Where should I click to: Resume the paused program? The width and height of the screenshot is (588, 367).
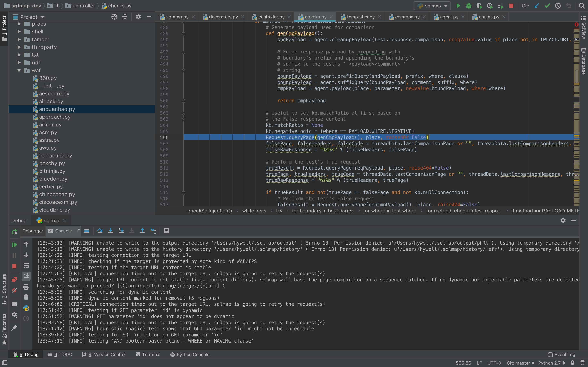[14, 245]
